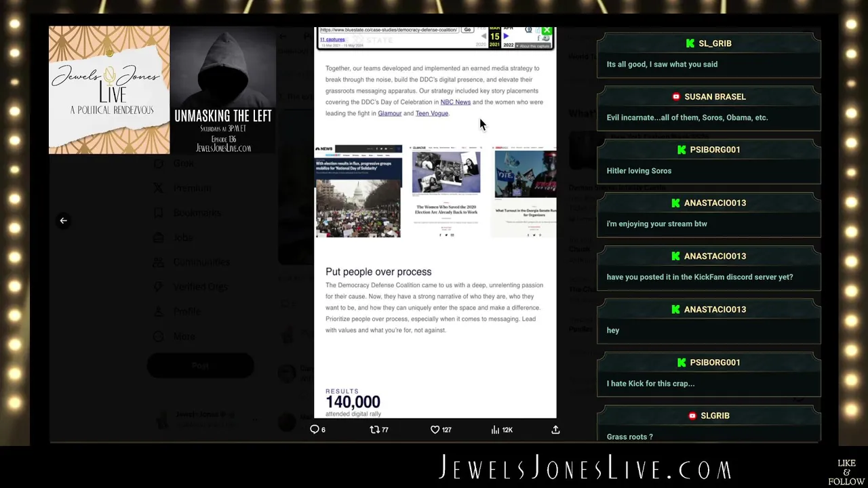The image size is (868, 488).
Task: Expand the 'About this capture' dropdown
Action: tap(533, 46)
